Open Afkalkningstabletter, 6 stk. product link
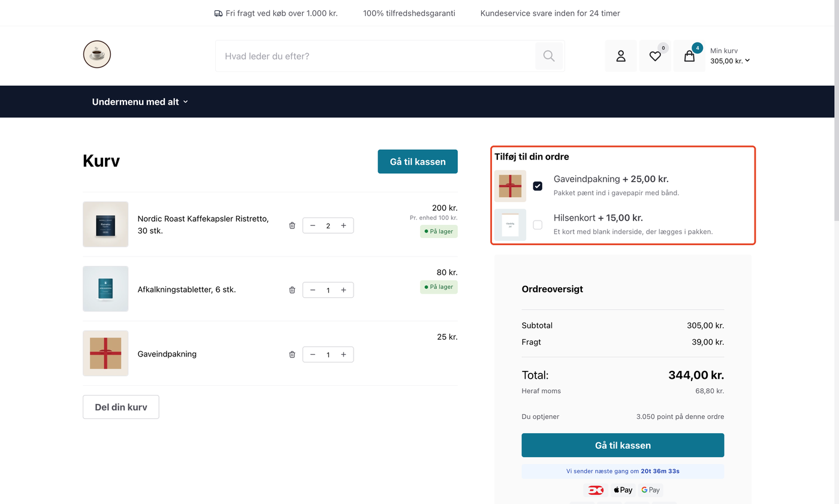Viewport: 839px width, 504px height. click(187, 289)
